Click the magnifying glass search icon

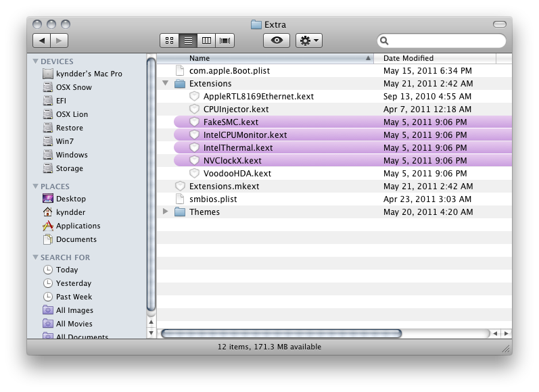tap(384, 41)
